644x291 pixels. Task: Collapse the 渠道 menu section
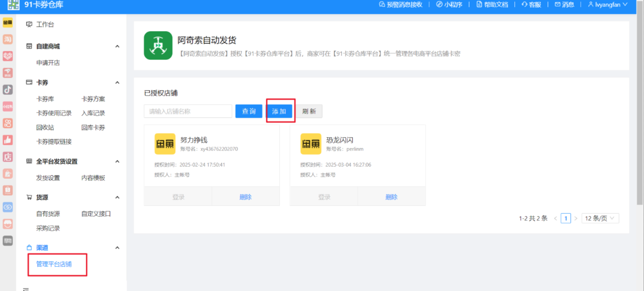point(117,248)
